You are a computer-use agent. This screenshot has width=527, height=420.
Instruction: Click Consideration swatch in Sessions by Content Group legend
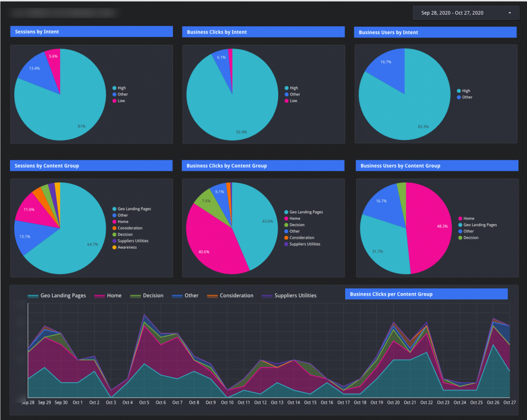(x=114, y=228)
